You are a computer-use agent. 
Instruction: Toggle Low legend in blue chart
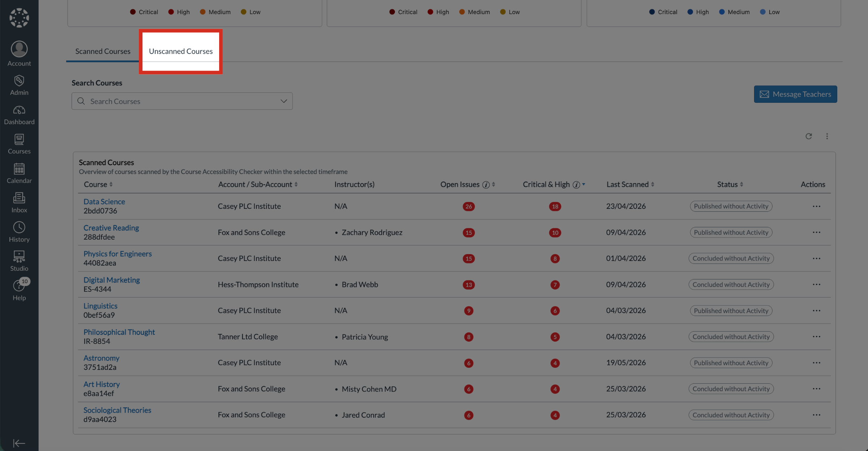(770, 12)
